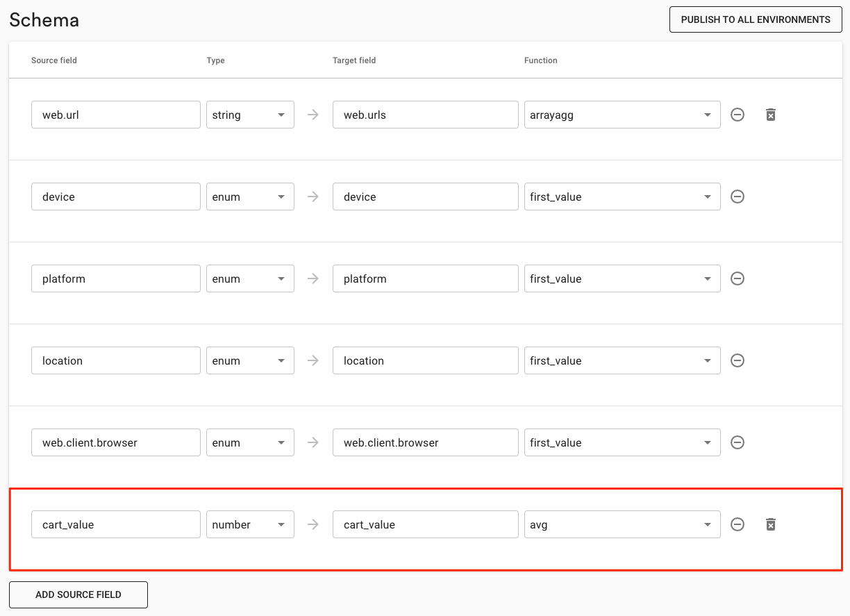Image resolution: width=850 pixels, height=616 pixels.
Task: Focus the web.client.browser target field input
Action: pos(426,442)
